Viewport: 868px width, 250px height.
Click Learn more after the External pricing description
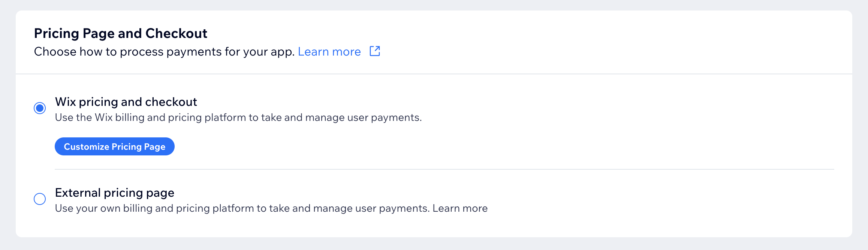pyautogui.click(x=460, y=208)
